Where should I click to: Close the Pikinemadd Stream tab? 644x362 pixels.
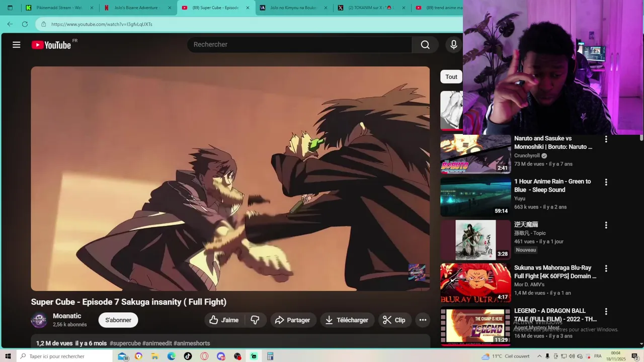tap(92, 8)
